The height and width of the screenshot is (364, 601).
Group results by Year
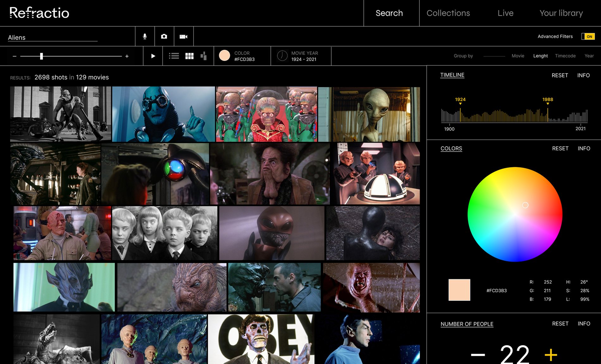click(589, 56)
